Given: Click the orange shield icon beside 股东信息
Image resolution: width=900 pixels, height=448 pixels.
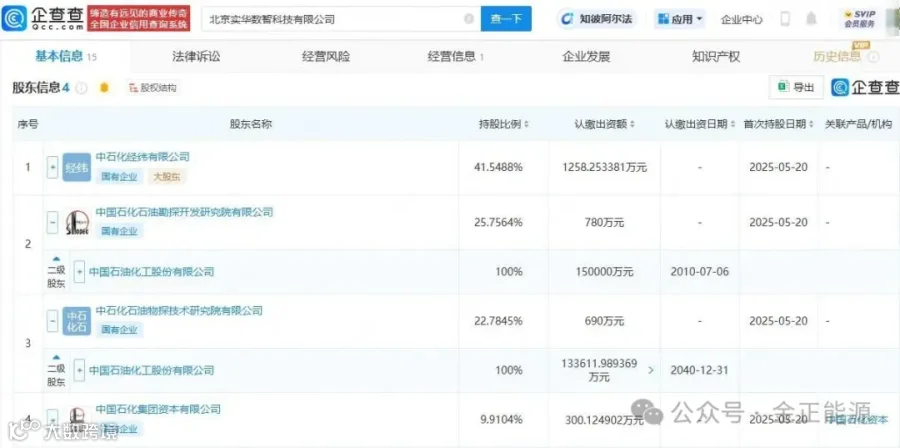Looking at the screenshot, I should pos(104,88).
